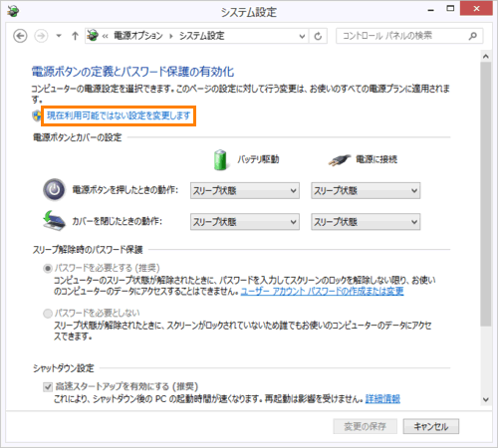The width and height of the screenshot is (498, 448).
Task: Refresh the page with the reload icon
Action: tap(318, 36)
